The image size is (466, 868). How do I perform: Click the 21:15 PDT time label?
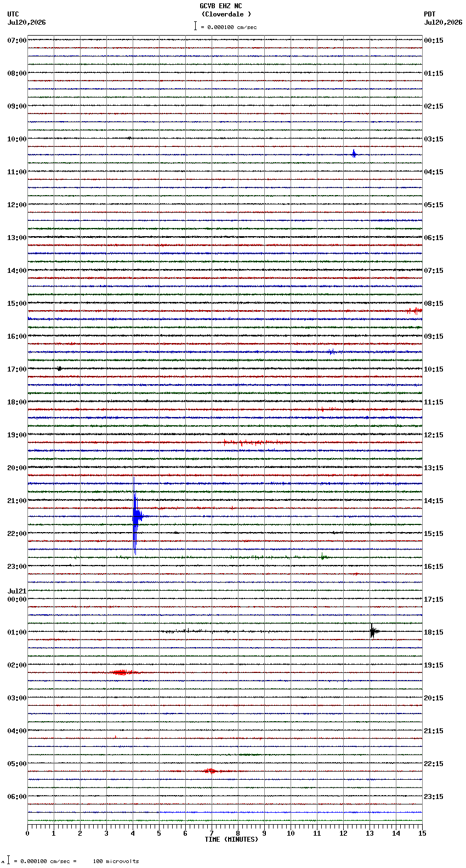coord(434,731)
